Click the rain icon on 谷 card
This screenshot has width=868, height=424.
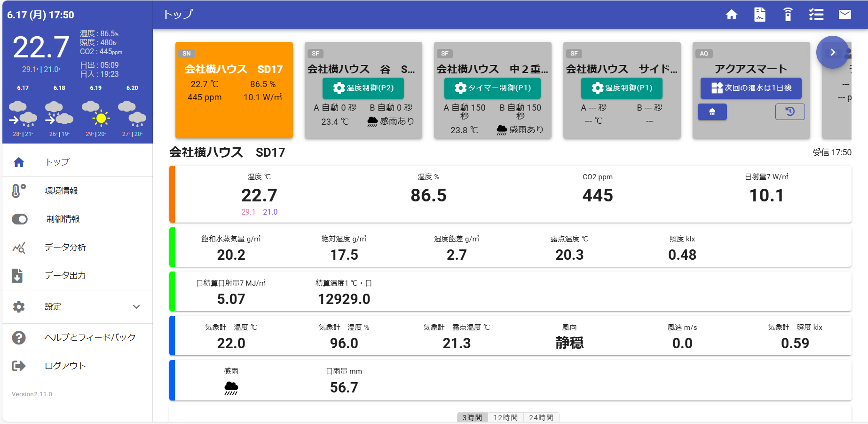pos(372,122)
